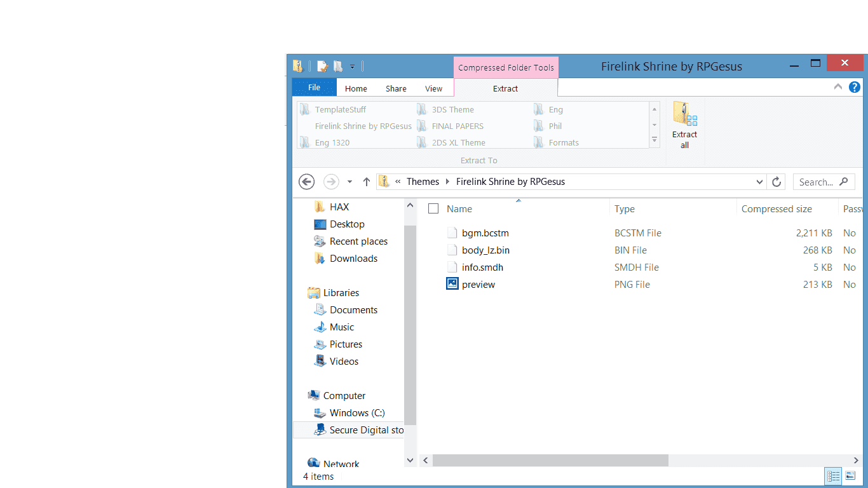The image size is (868, 488).
Task: Click the Forward navigation arrow
Action: pyautogui.click(x=331, y=182)
